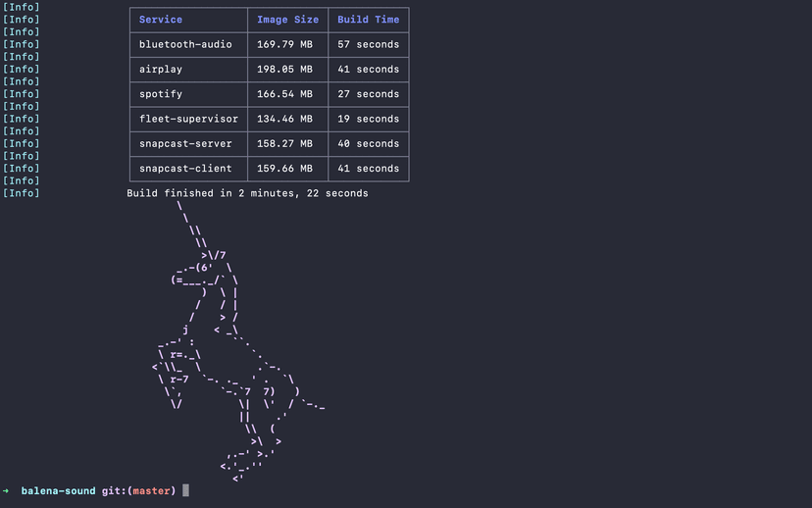This screenshot has width=812, height=508.
Task: Click the Build finished summary line
Action: (x=247, y=193)
